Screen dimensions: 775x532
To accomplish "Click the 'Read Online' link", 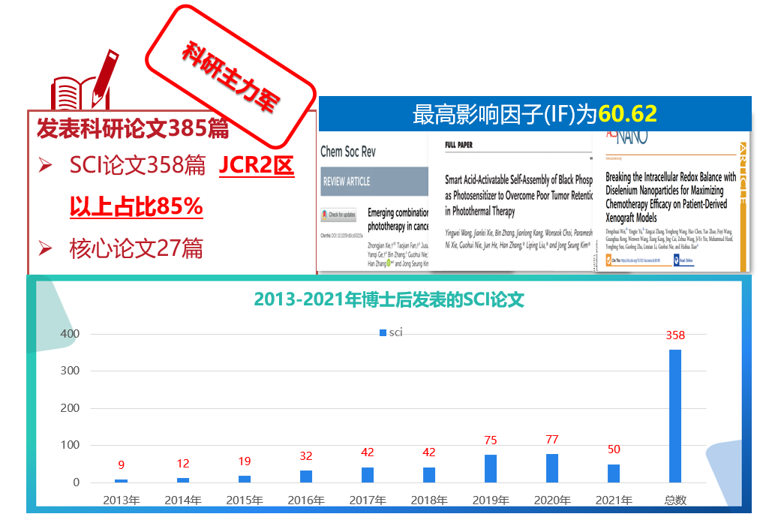I will 687,260.
